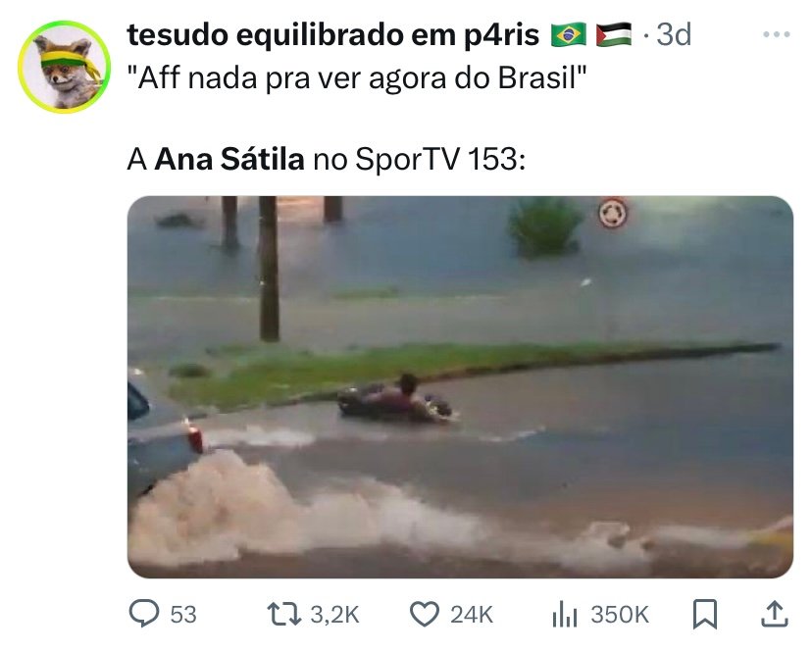Click the quoted text "Aff nada pra ver agora do Brasil"
The width and height of the screenshot is (812, 652).
pos(357,78)
